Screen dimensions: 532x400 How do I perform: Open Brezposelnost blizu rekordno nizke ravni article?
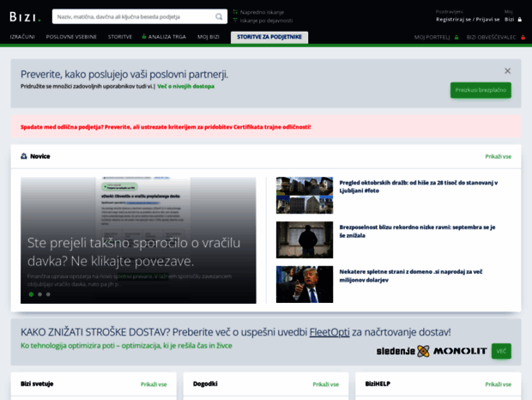[x=417, y=231]
